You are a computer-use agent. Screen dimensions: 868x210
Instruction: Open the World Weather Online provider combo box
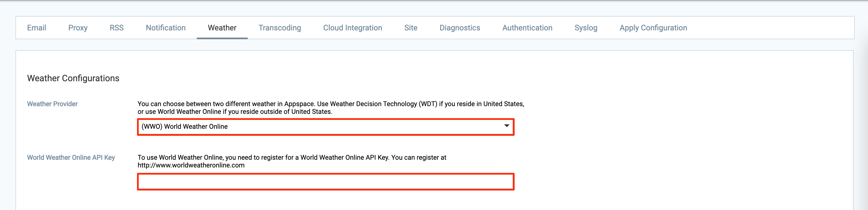326,127
